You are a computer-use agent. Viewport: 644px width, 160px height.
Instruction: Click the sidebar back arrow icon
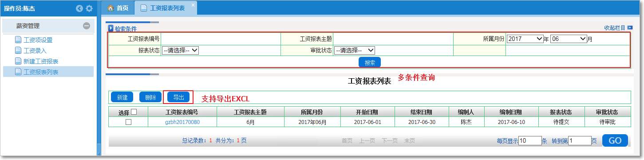[79, 8]
